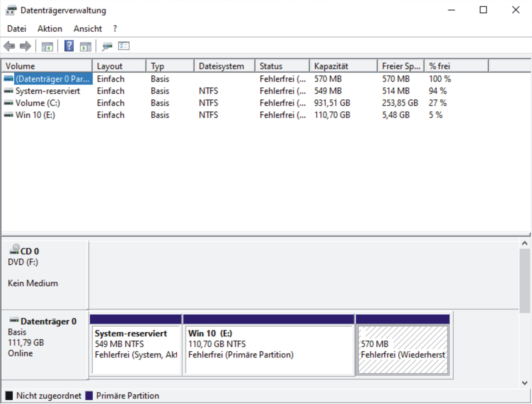Open the Ansicht menu
This screenshot has width=532, height=404.
point(88,29)
